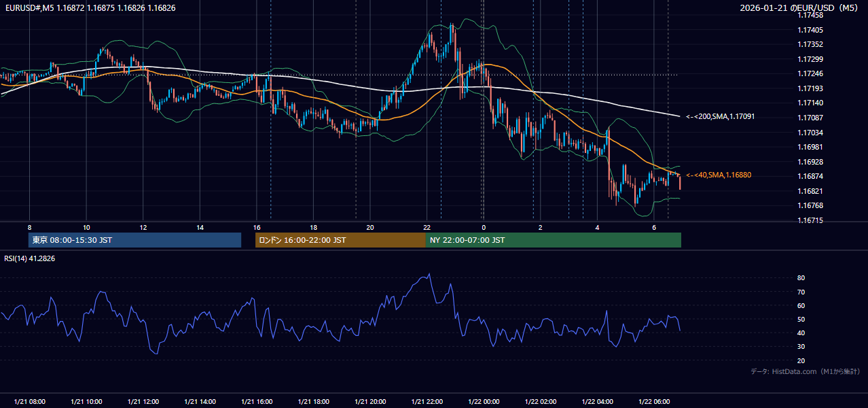Click the 1/21 14:00 date label
The image size is (868, 408).
pyautogui.click(x=200, y=402)
